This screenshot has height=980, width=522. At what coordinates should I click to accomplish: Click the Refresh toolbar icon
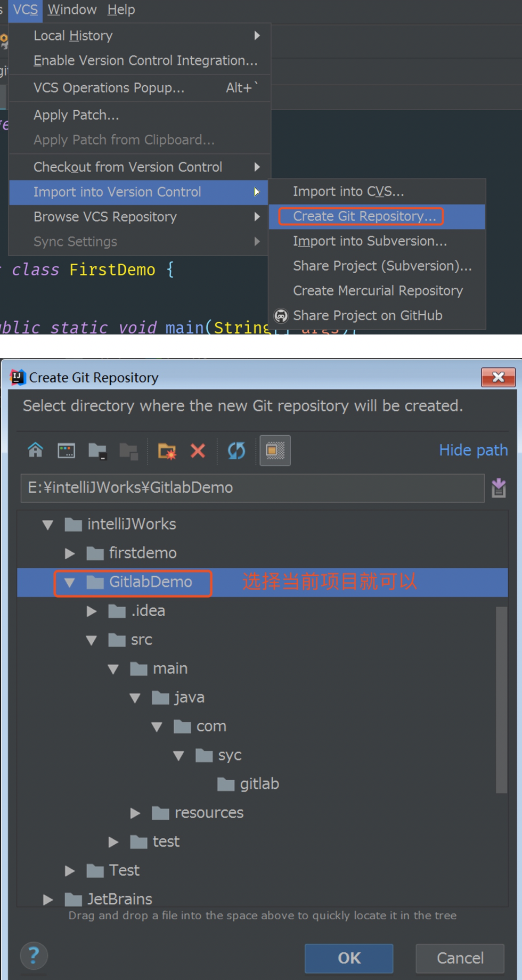pyautogui.click(x=236, y=451)
